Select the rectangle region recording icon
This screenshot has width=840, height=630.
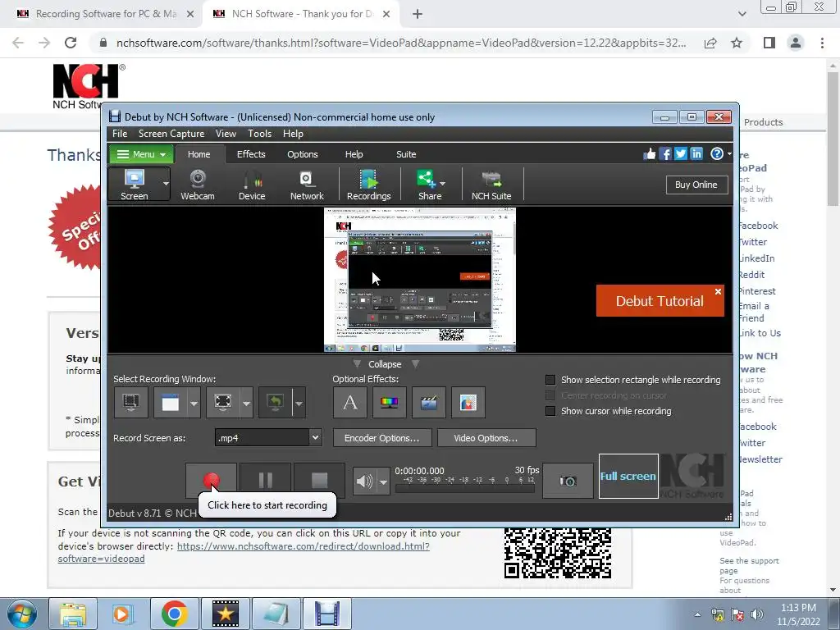pyautogui.click(x=223, y=402)
